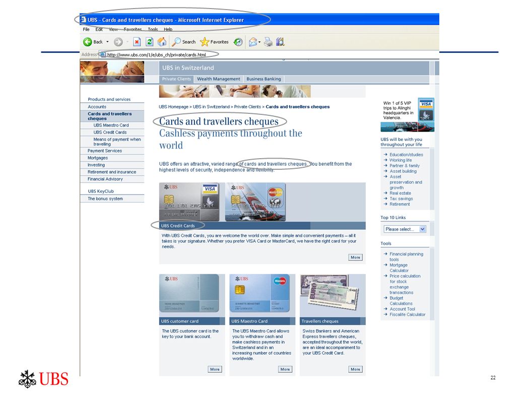Open Investing in sidebar

[x=96, y=165]
